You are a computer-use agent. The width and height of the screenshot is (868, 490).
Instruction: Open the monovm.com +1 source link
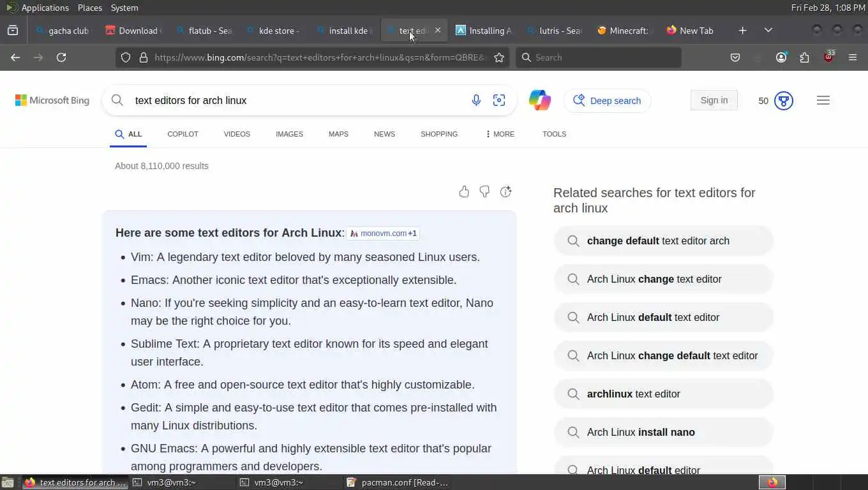click(383, 234)
